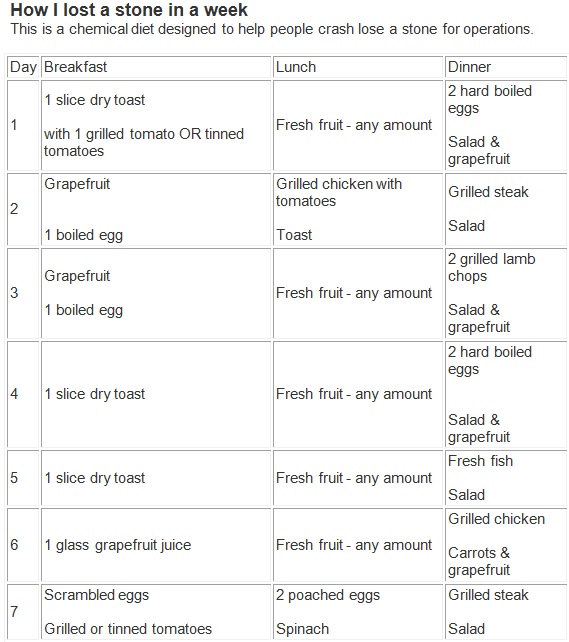Click Day 6 dinner Carrots & grapefruit text
Image resolution: width=569 pixels, height=642 pixels.
479,561
